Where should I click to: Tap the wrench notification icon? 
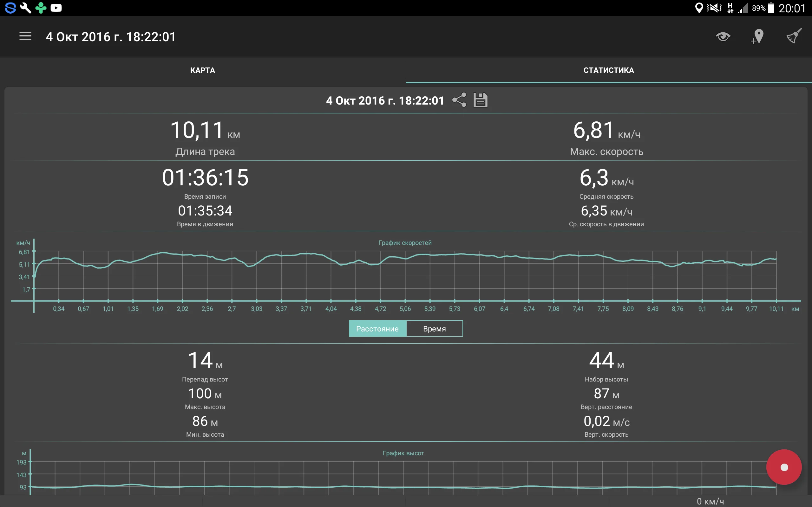[25, 8]
